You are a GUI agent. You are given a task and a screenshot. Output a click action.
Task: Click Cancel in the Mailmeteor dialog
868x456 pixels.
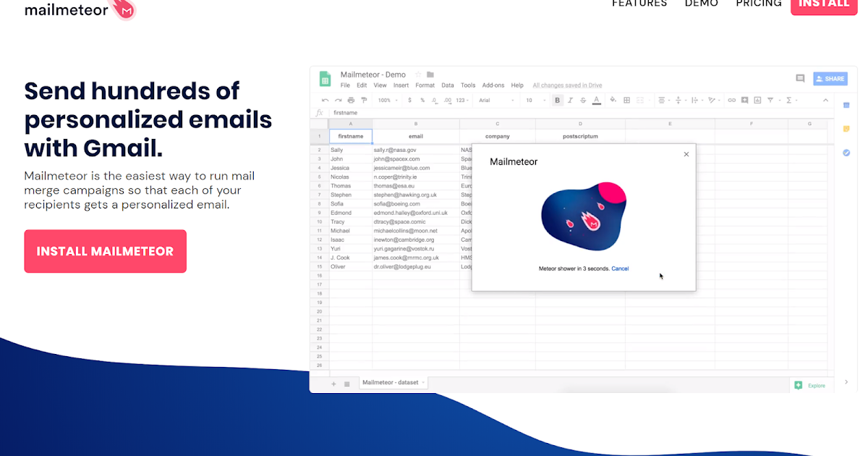(620, 269)
